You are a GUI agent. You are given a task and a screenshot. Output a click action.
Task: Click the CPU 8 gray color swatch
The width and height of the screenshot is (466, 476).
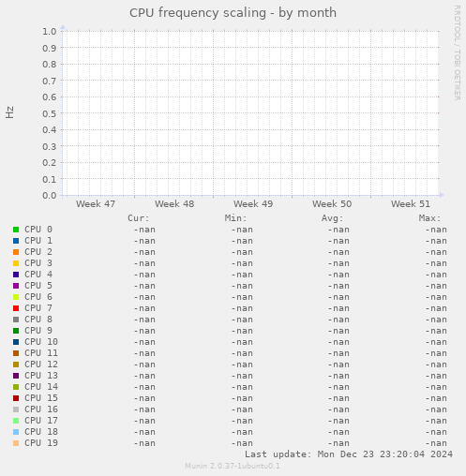point(16,320)
